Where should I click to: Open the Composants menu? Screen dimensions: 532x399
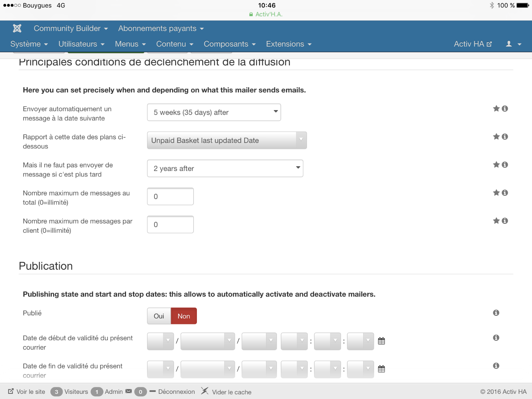(230, 44)
